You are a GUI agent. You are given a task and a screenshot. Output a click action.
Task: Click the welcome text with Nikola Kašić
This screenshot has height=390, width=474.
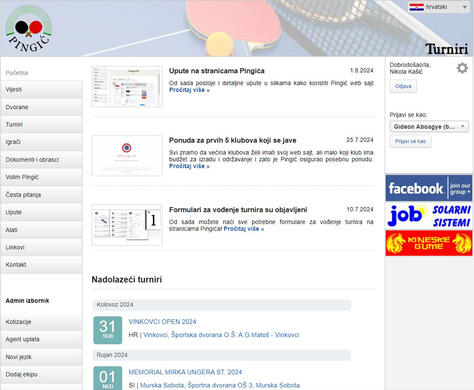[x=410, y=68]
